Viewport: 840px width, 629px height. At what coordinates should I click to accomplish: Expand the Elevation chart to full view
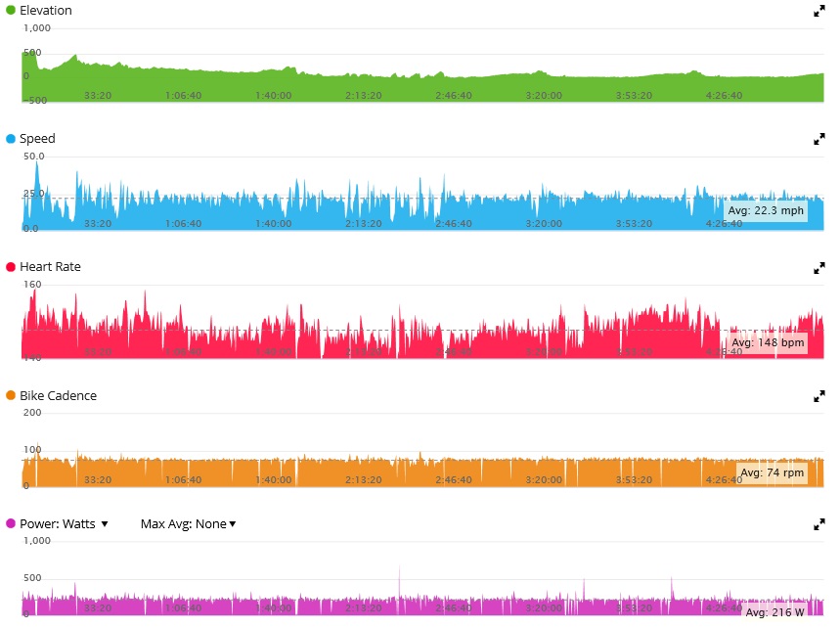819,11
